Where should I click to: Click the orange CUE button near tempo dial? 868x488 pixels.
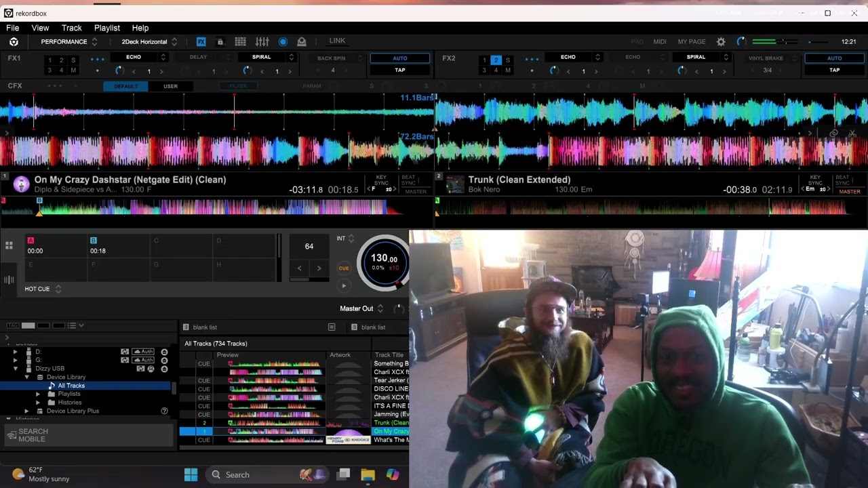[x=344, y=268]
